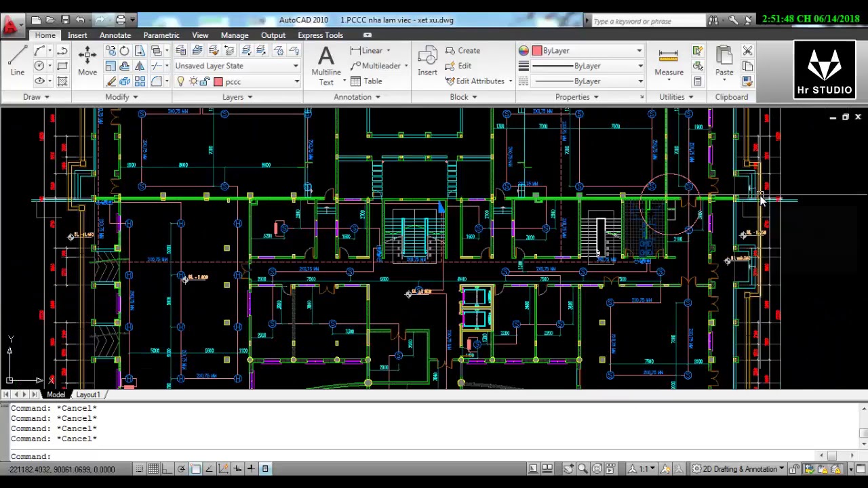Screen dimensions: 868x488
Task: Click the Undo arrow in quick access toolbar
Action: pos(80,20)
